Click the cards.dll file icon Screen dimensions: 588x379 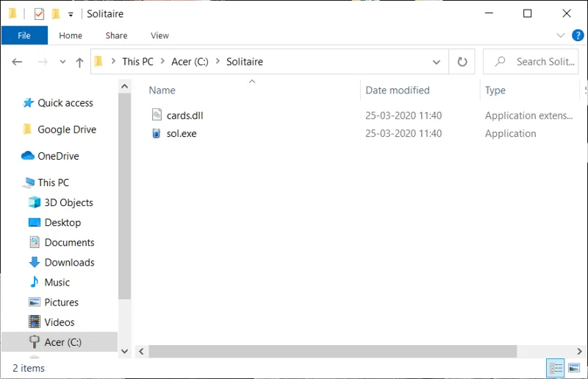(157, 115)
